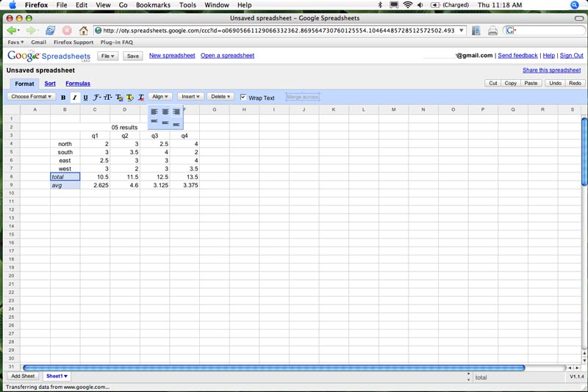The width and height of the screenshot is (588, 392).
Task: Click the Send feedback link
Action: pyautogui.click(x=517, y=55)
